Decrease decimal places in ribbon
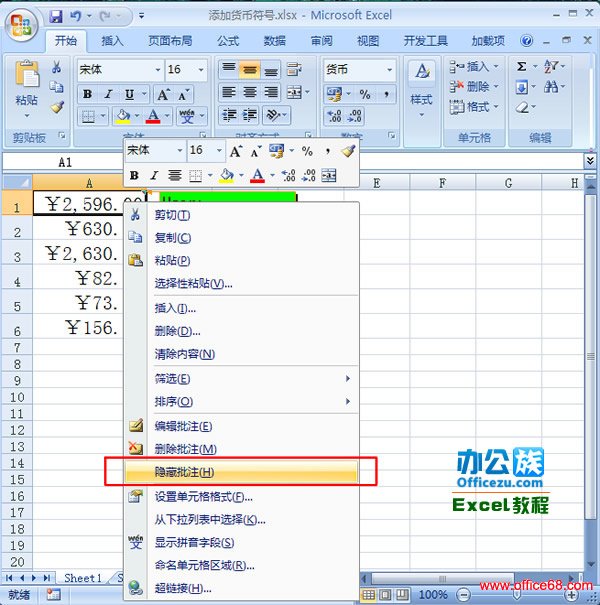The width and height of the screenshot is (600, 605). 354,116
